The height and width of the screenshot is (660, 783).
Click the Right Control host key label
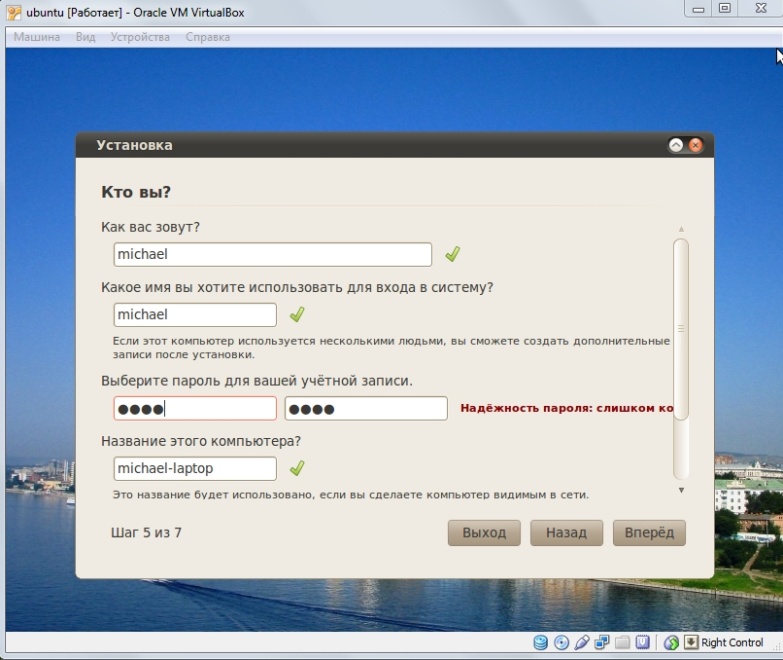click(x=732, y=643)
